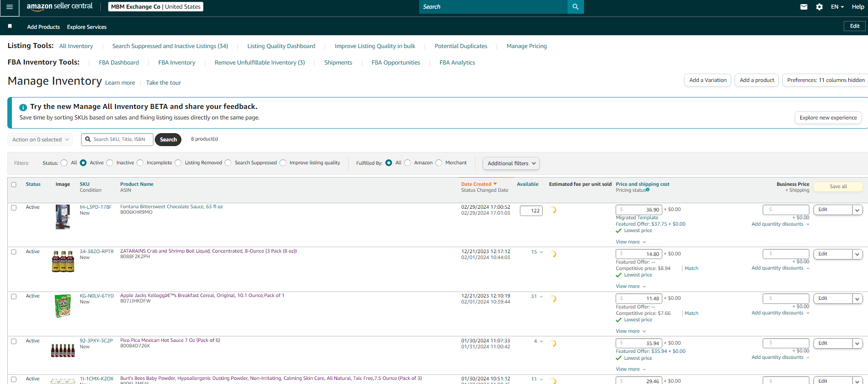Expand Additional filters dropdown

pyautogui.click(x=511, y=163)
